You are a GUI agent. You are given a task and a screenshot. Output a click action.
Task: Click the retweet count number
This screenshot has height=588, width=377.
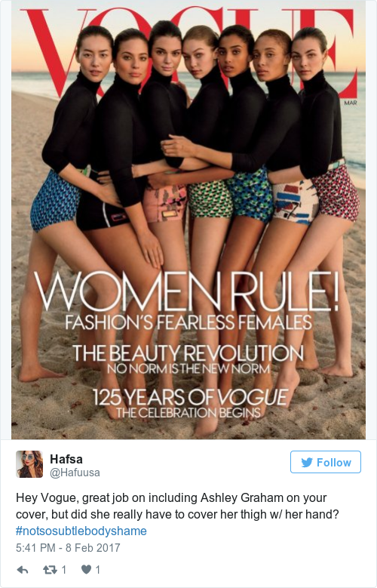point(63,570)
